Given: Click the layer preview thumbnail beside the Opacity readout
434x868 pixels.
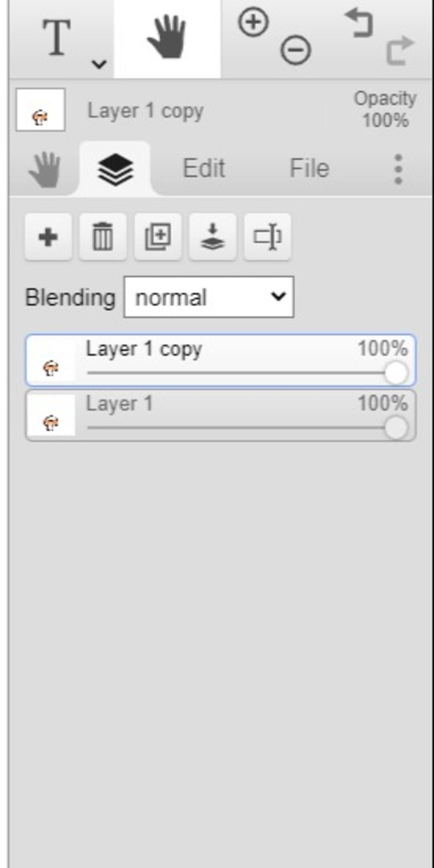Looking at the screenshot, I should (x=40, y=110).
